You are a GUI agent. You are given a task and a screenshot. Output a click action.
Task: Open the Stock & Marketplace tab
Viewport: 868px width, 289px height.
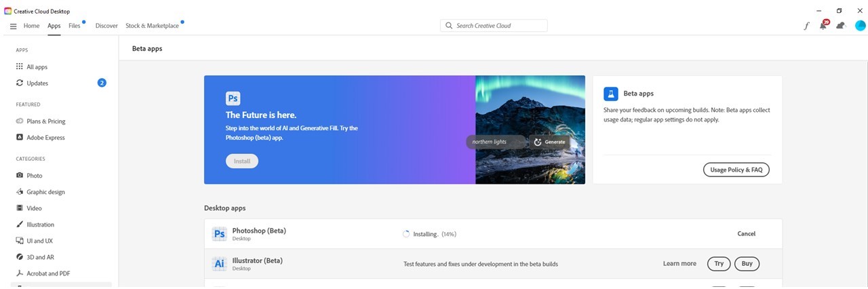(152, 26)
